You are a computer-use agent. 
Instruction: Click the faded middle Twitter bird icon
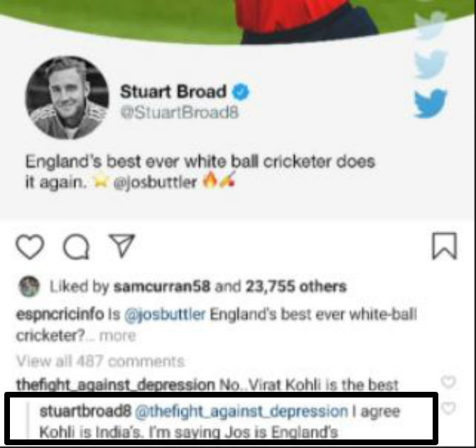pos(431,64)
